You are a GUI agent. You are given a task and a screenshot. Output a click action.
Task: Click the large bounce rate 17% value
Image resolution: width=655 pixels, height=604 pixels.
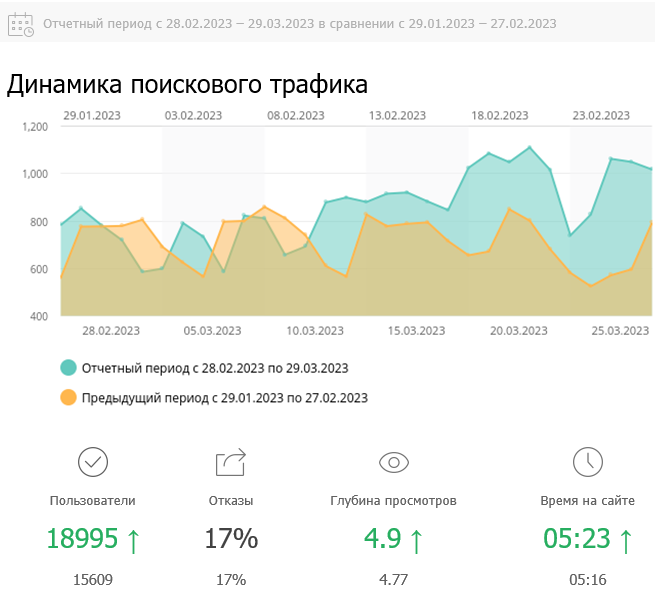click(x=231, y=538)
